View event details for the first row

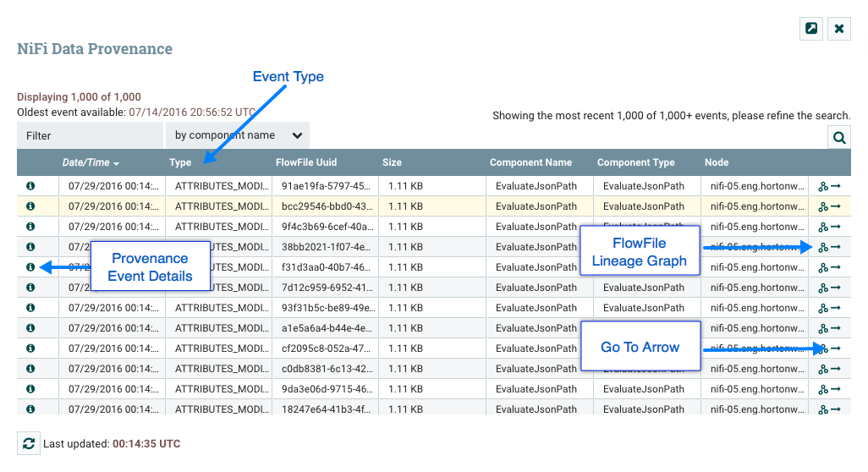pyautogui.click(x=30, y=186)
